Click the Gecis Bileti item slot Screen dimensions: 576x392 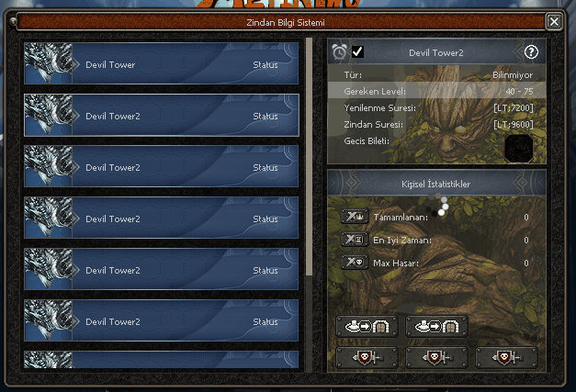point(519,149)
